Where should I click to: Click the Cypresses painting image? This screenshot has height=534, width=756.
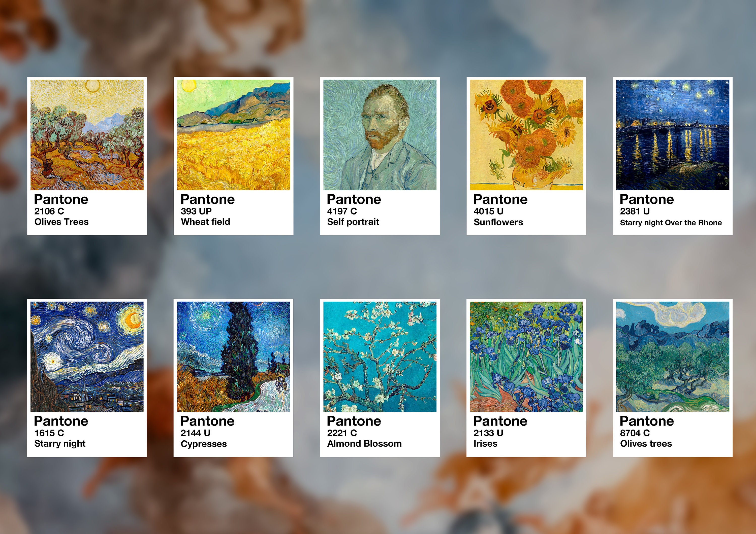[x=233, y=357]
